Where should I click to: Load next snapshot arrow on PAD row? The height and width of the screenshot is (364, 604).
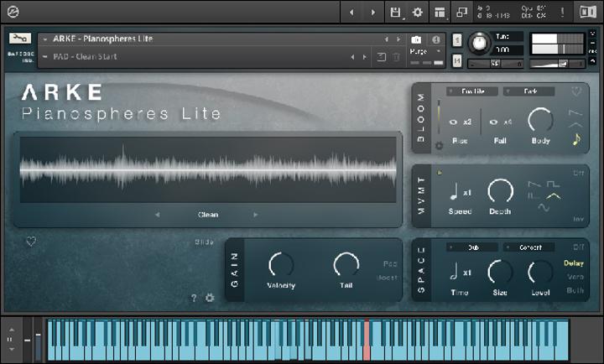click(x=364, y=57)
